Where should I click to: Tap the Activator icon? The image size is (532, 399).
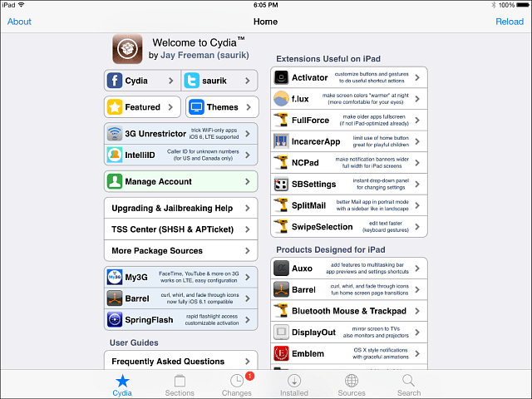pos(281,77)
